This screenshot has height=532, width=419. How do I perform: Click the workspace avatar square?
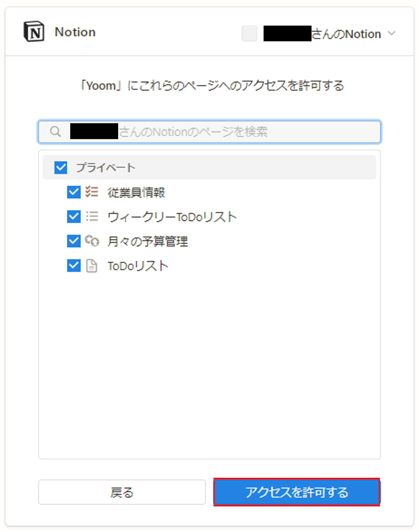[x=249, y=34]
